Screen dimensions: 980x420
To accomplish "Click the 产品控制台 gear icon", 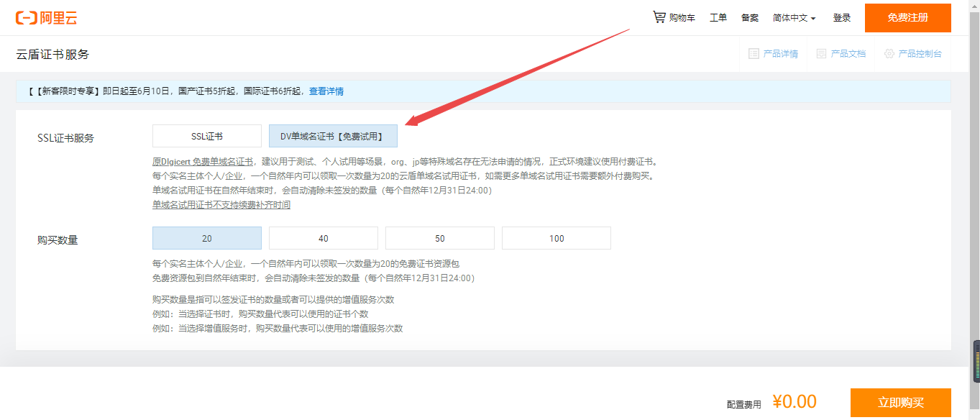I will coord(889,54).
